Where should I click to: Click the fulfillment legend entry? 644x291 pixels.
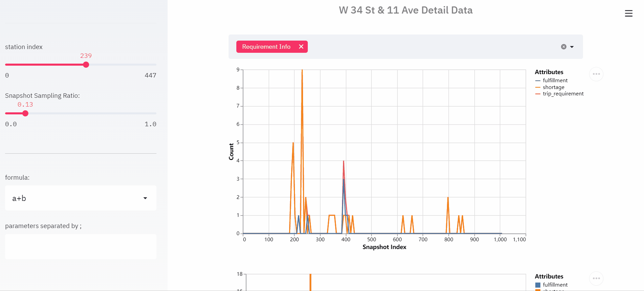click(551, 81)
